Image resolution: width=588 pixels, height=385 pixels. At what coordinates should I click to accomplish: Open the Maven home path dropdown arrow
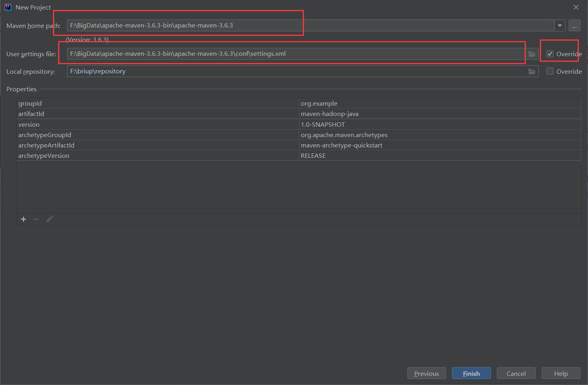pos(560,26)
